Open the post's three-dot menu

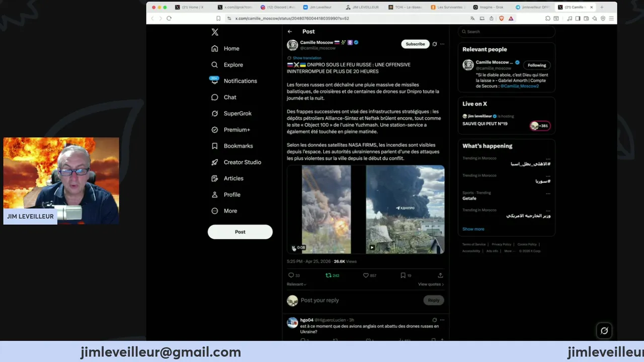tap(442, 44)
